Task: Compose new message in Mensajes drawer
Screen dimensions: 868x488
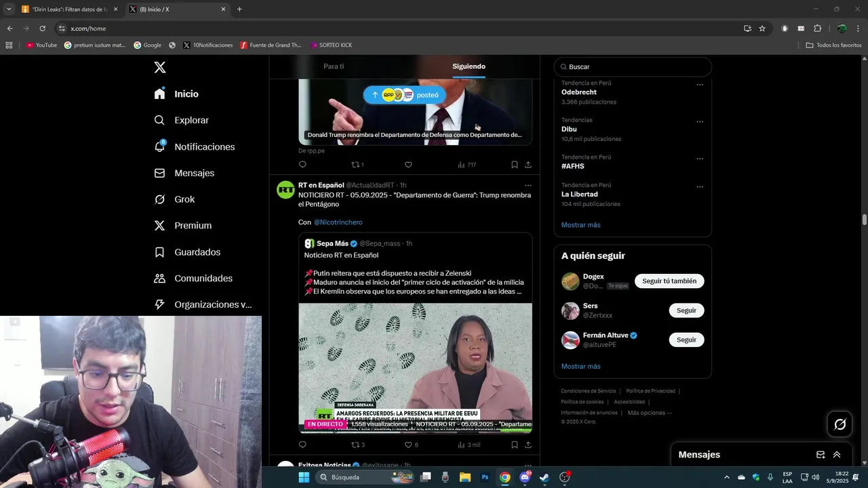Action: [x=821, y=455]
